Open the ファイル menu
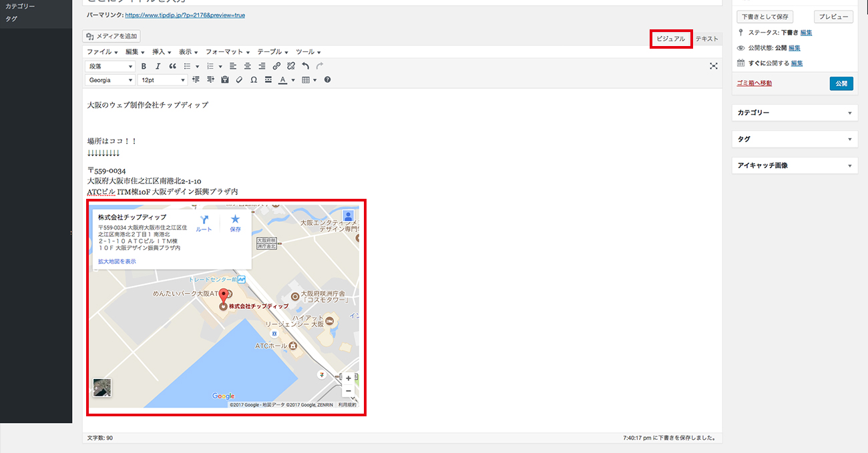The height and width of the screenshot is (453, 868). pyautogui.click(x=102, y=52)
